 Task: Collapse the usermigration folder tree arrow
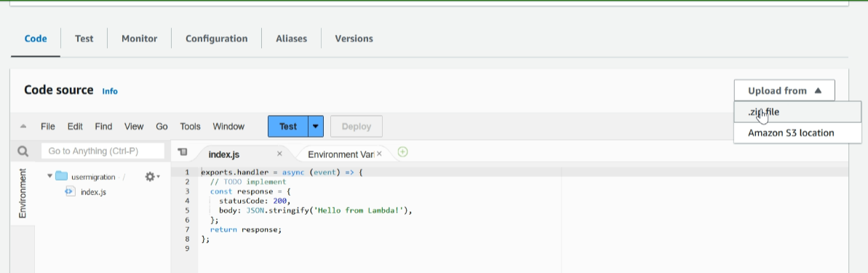tap(49, 177)
